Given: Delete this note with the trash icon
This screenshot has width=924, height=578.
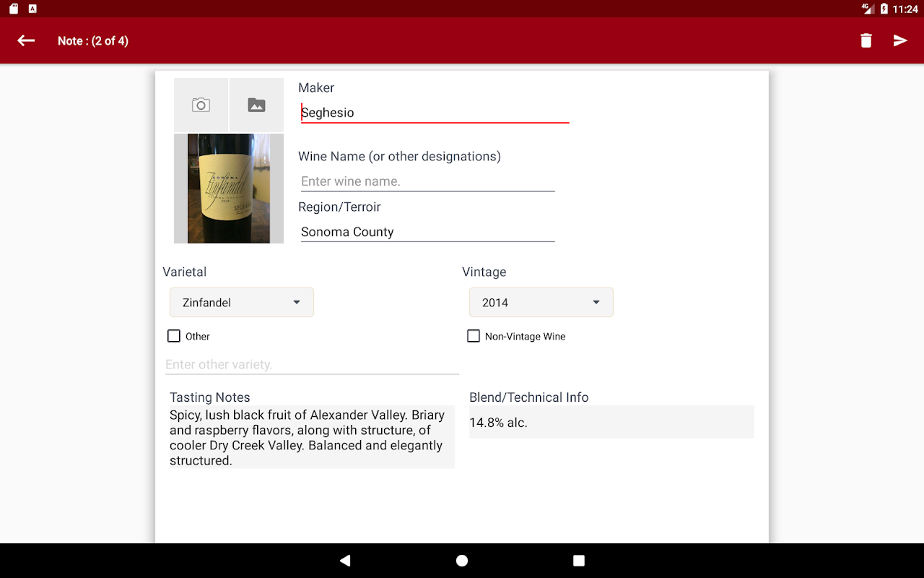Looking at the screenshot, I should coord(866,40).
